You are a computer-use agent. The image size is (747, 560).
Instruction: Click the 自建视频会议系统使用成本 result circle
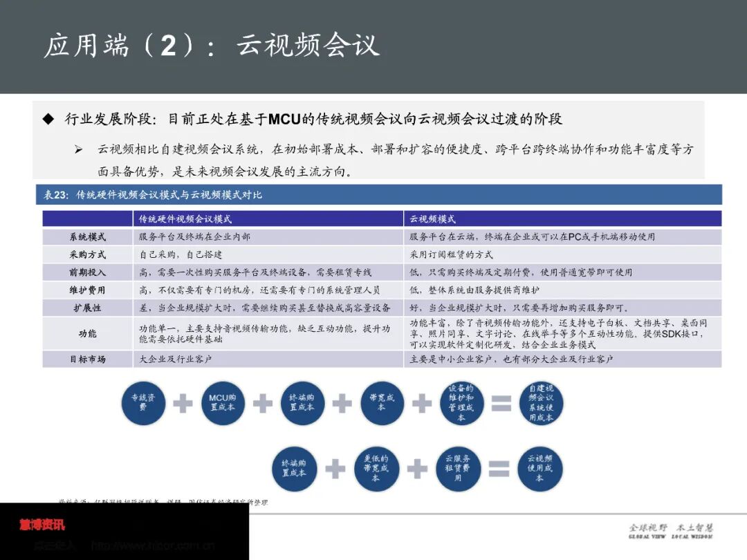pos(541,403)
